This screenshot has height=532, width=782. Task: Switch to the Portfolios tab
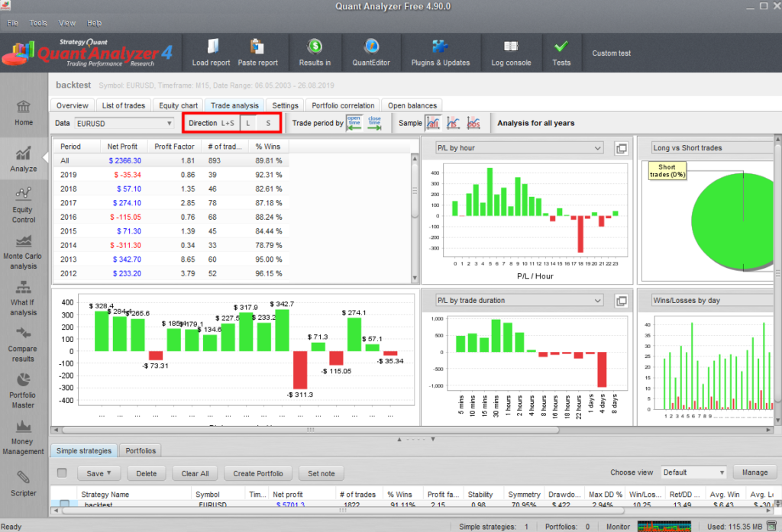(x=141, y=451)
